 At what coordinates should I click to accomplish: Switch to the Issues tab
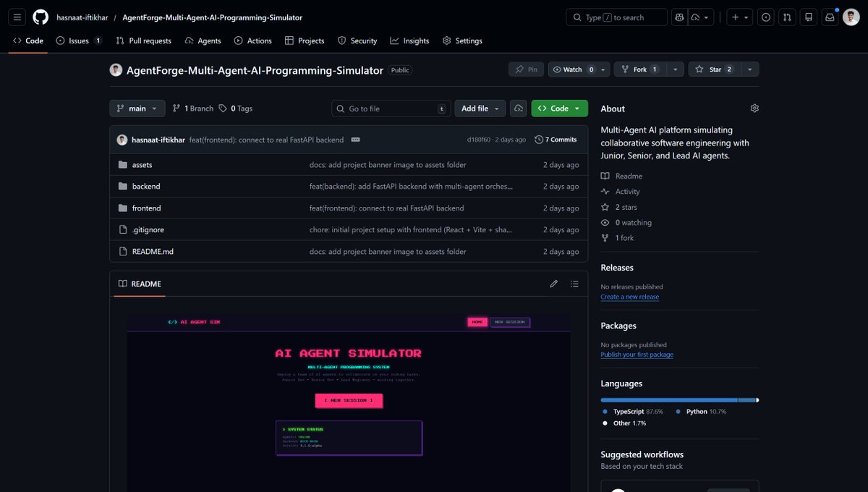(x=79, y=41)
